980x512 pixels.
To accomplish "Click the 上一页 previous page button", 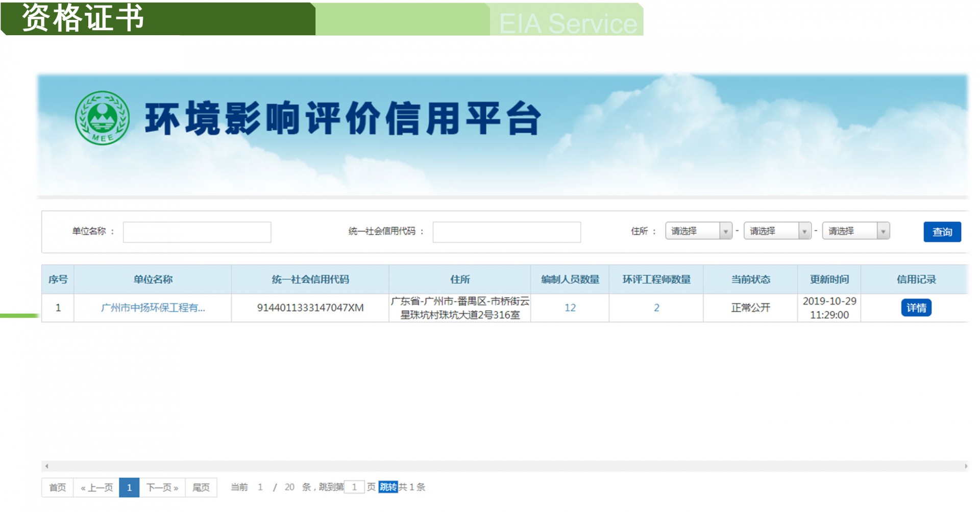I will (96, 488).
